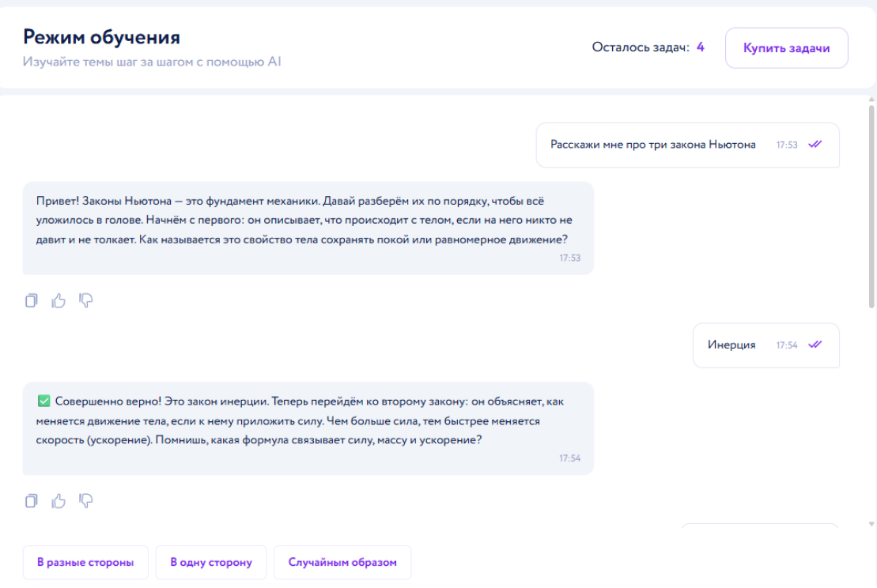Click read-receipt ticks on 'Инерция' message
The image size is (877, 588).
tap(815, 345)
